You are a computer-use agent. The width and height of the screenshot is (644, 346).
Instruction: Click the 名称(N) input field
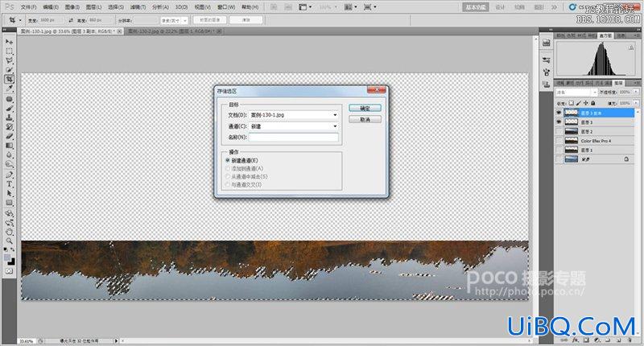click(294, 137)
